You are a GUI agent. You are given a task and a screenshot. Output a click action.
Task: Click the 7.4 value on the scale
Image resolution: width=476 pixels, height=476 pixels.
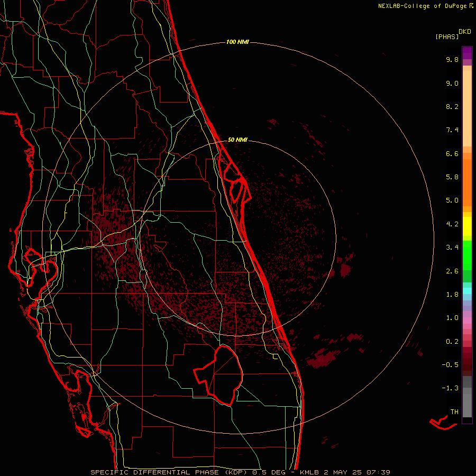tap(452, 130)
